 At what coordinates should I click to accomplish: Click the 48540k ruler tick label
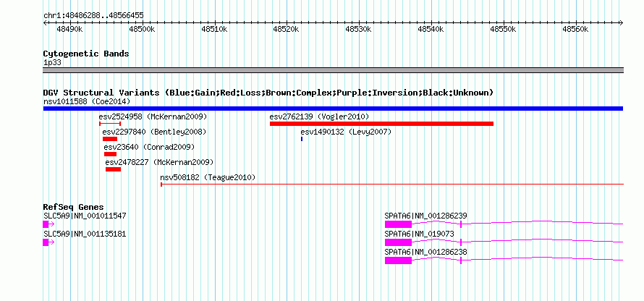click(431, 29)
